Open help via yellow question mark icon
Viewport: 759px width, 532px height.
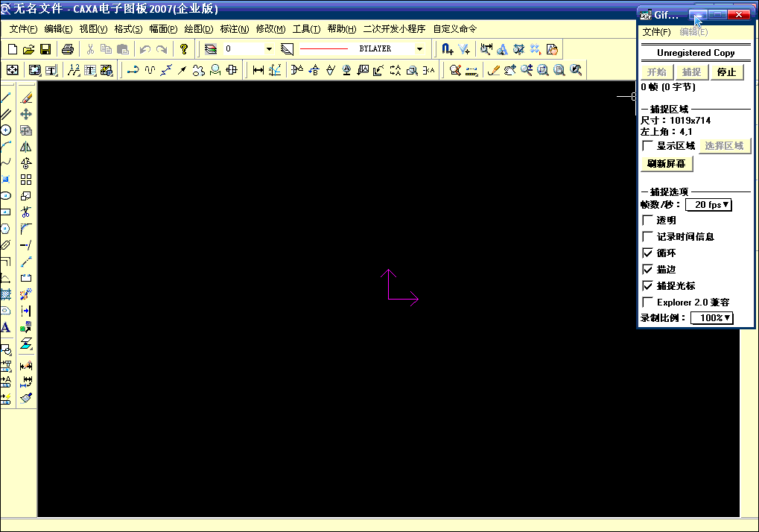tap(183, 49)
